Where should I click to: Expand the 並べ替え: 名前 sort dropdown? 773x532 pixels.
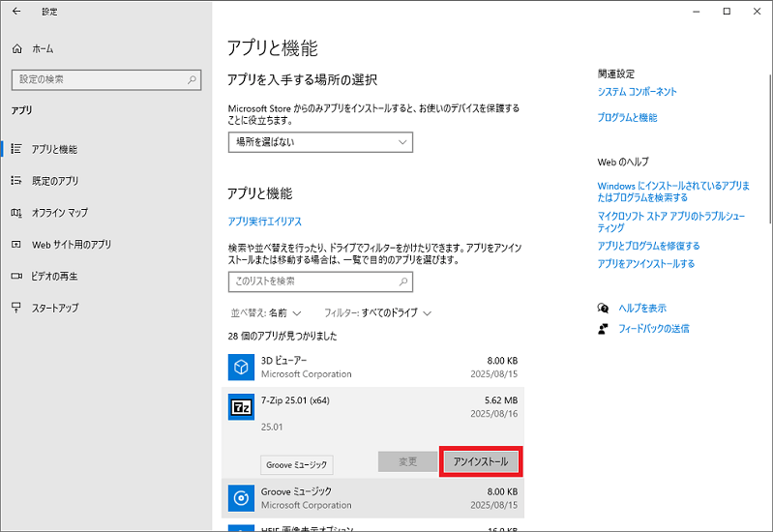266,313
